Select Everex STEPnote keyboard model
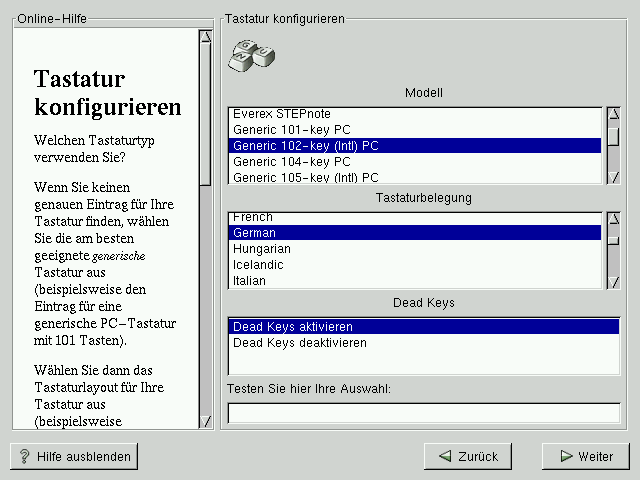Screen dimensions: 640x480 click(281, 114)
